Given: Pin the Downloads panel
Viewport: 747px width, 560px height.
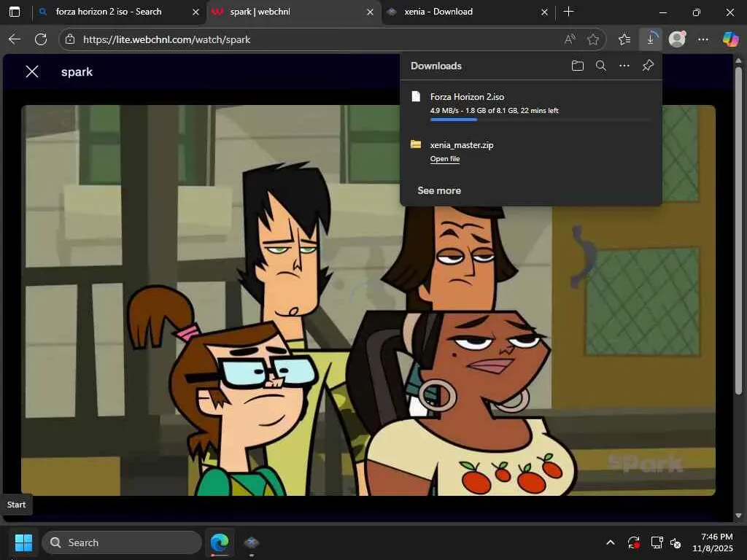Looking at the screenshot, I should click(648, 66).
